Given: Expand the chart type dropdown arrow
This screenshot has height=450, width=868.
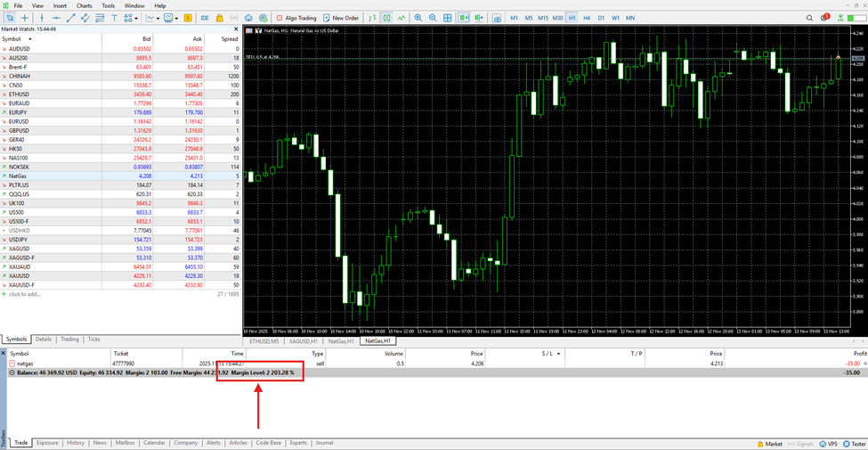Looking at the screenshot, I should pos(158,18).
